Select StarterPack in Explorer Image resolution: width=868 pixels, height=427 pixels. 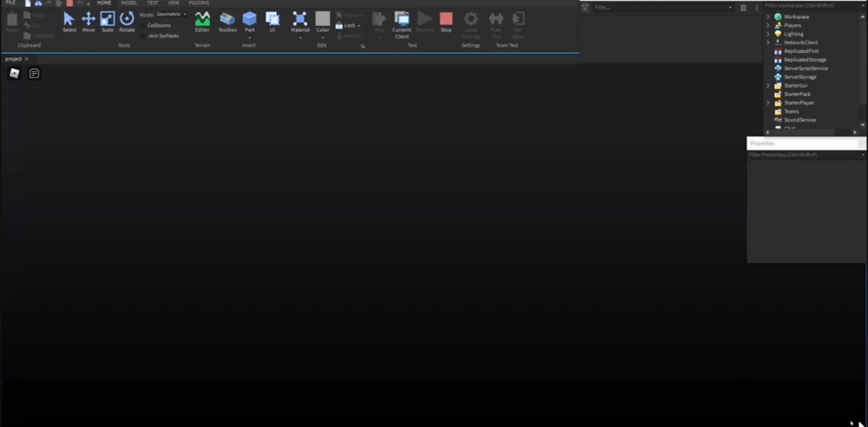(x=797, y=94)
